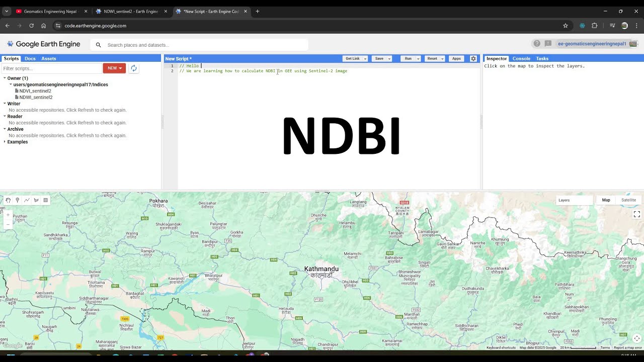
Task: Open the Chrome three-dot menu
Action: pos(636,26)
